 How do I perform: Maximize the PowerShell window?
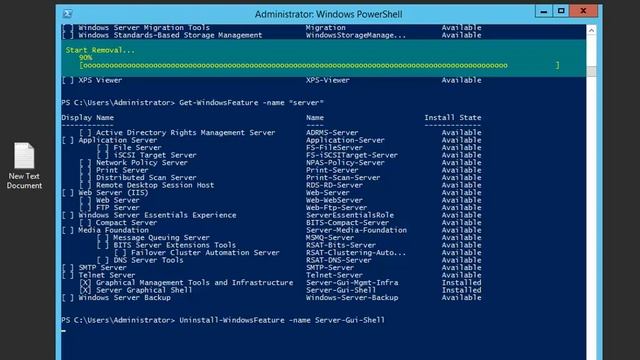click(561, 11)
